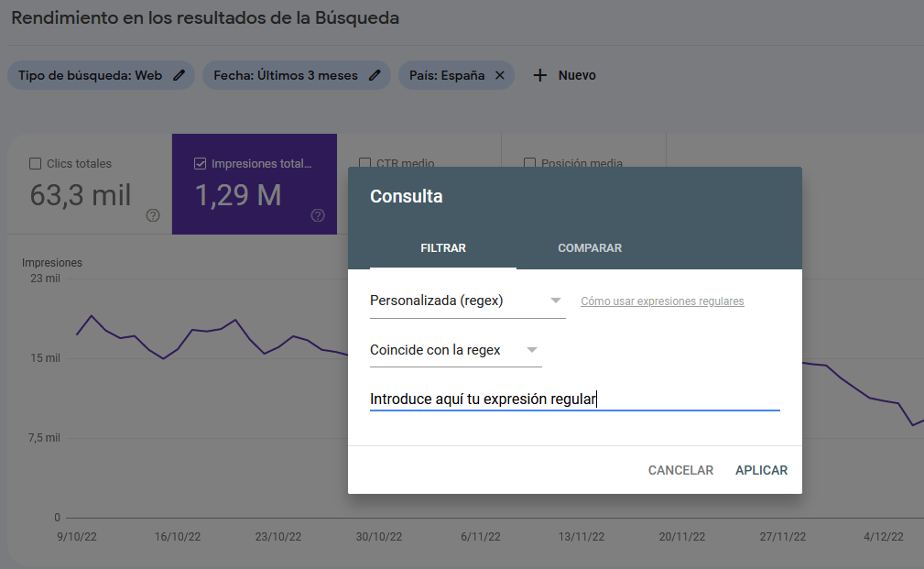Toggle the CTR medio checkbox
This screenshot has height=569, width=924.
(364, 162)
